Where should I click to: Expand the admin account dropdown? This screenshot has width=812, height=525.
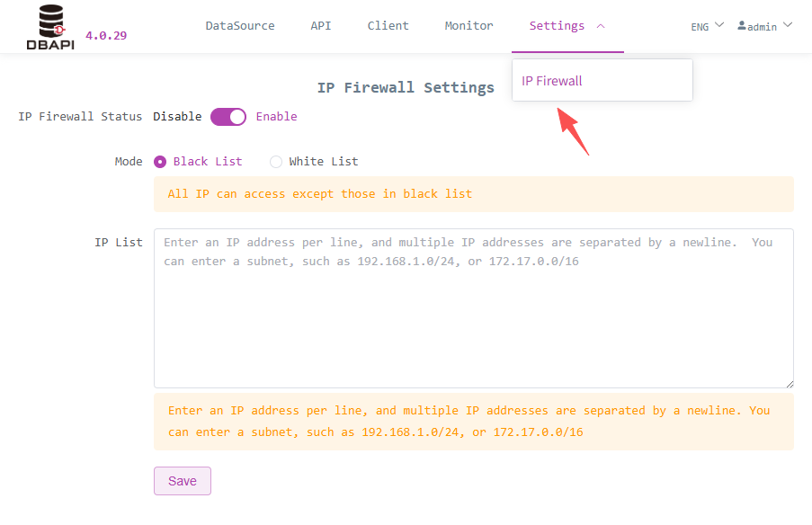(764, 26)
